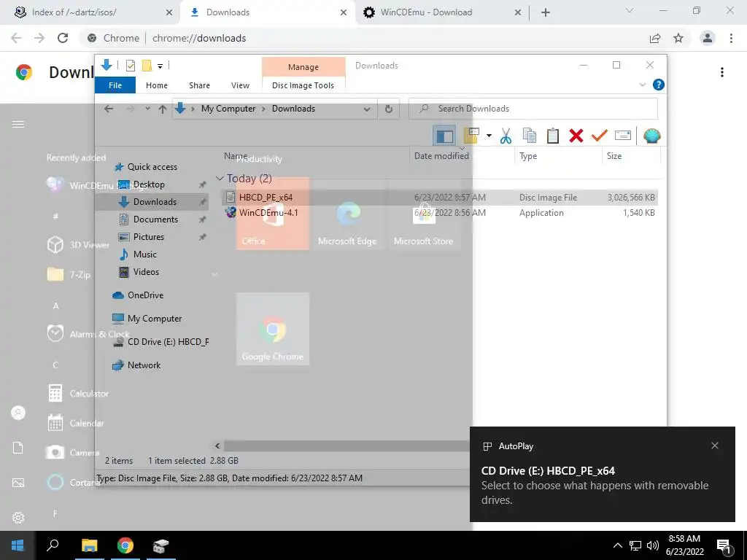The height and width of the screenshot is (560, 747).
Task: Select the WinCDEmu-4.1 application file
Action: pyautogui.click(x=268, y=213)
